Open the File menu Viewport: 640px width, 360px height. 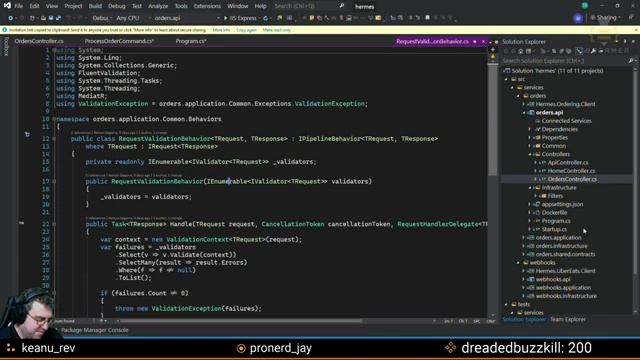tap(19, 6)
